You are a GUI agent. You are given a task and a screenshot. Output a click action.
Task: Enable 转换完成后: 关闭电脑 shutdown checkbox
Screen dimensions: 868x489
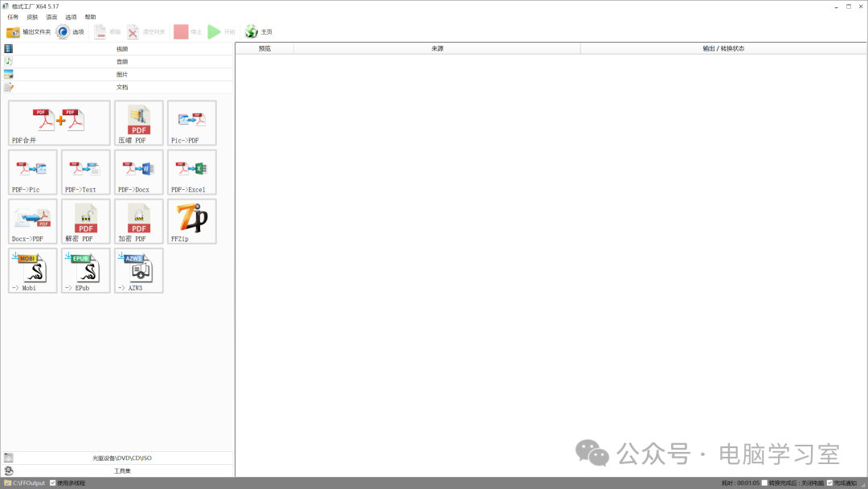pyautogui.click(x=764, y=483)
